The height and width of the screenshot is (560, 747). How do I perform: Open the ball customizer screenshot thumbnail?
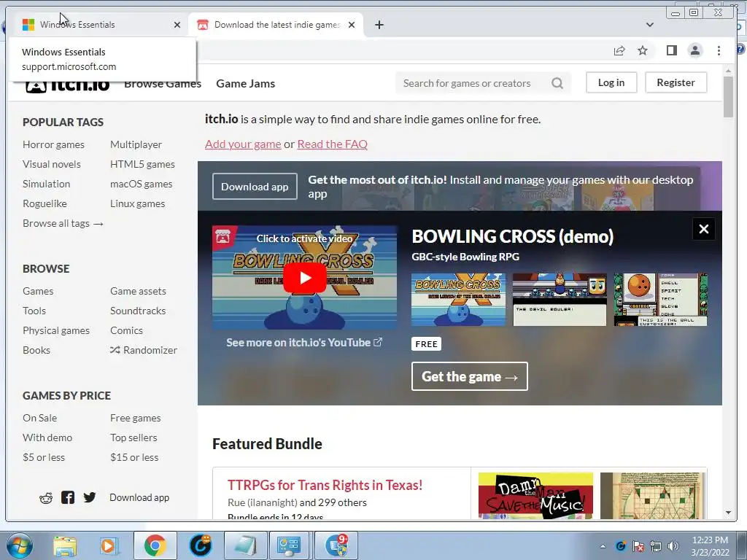click(660, 300)
